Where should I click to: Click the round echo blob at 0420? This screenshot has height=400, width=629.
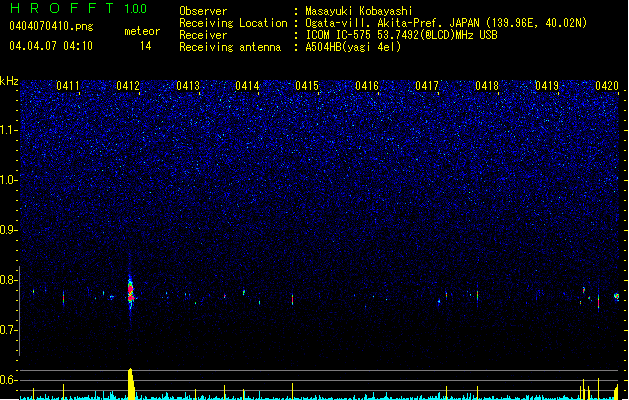(x=617, y=296)
